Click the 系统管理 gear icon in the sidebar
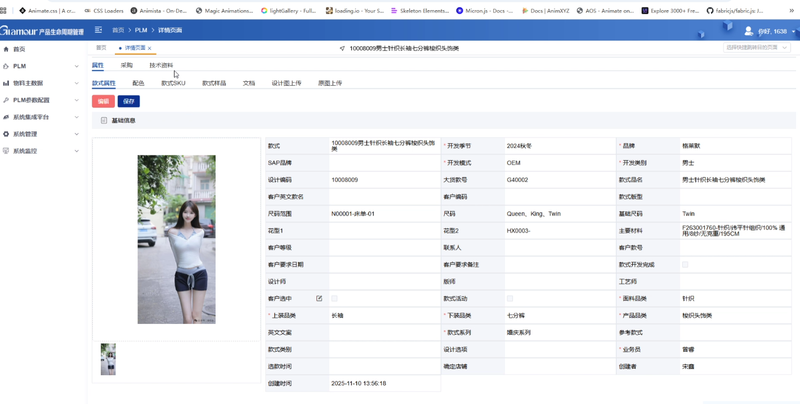800x404 pixels. [x=6, y=134]
